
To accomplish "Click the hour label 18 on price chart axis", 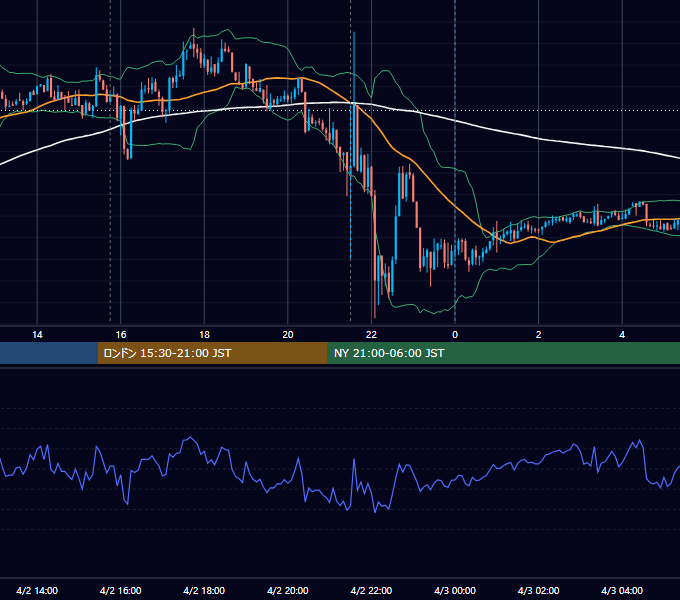I will [204, 335].
